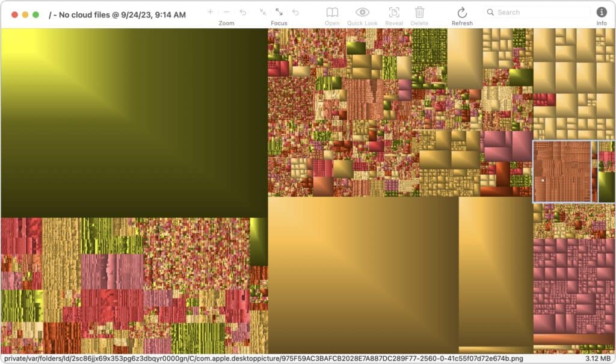
Task: Click the zoom out minus icon
Action: click(x=226, y=12)
